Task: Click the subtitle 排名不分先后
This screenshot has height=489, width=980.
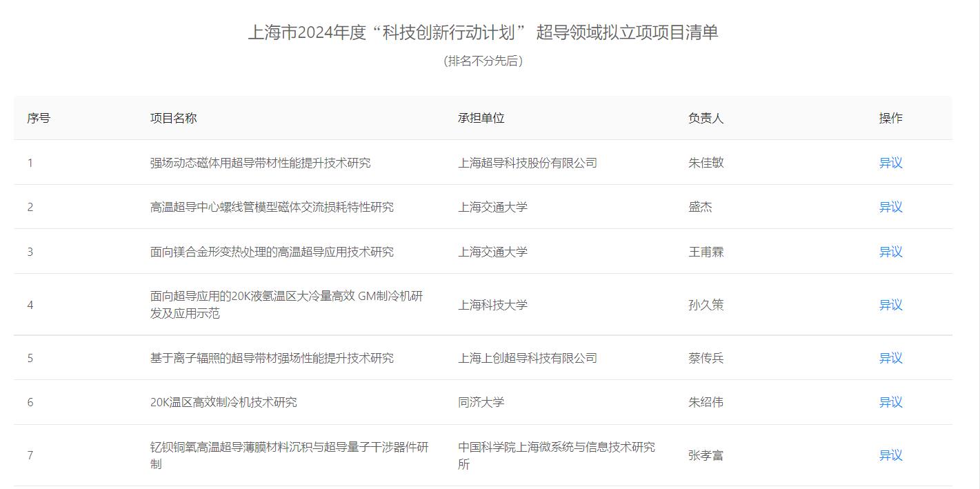Action: (483, 61)
